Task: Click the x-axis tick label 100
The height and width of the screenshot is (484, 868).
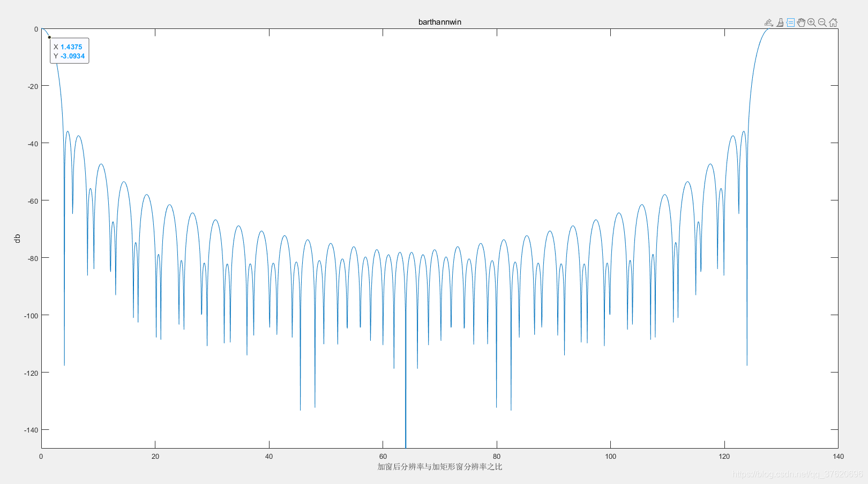Action: click(x=611, y=457)
